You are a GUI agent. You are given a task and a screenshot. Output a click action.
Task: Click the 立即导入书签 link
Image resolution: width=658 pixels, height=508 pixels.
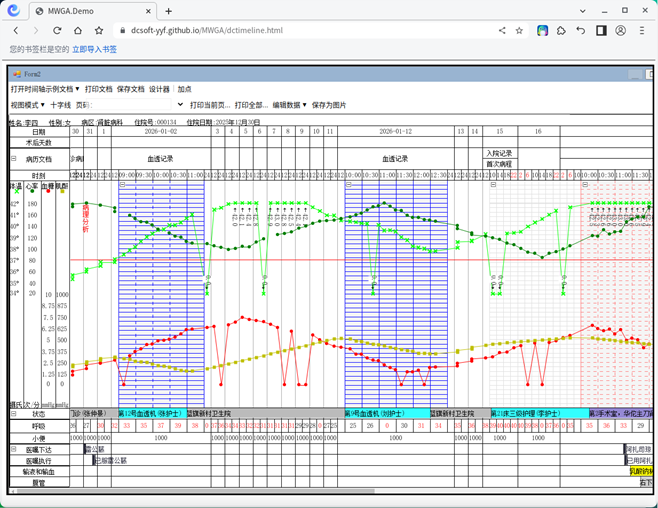click(x=94, y=49)
